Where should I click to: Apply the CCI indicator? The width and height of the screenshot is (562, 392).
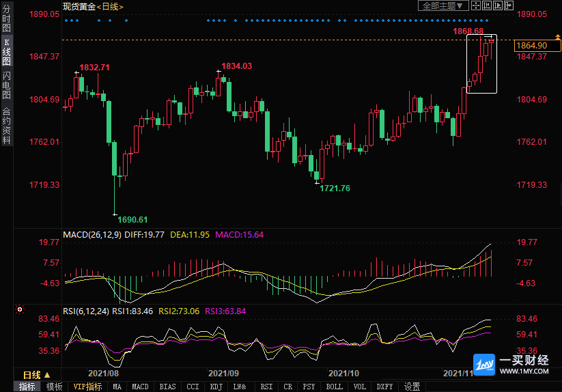pyautogui.click(x=193, y=387)
